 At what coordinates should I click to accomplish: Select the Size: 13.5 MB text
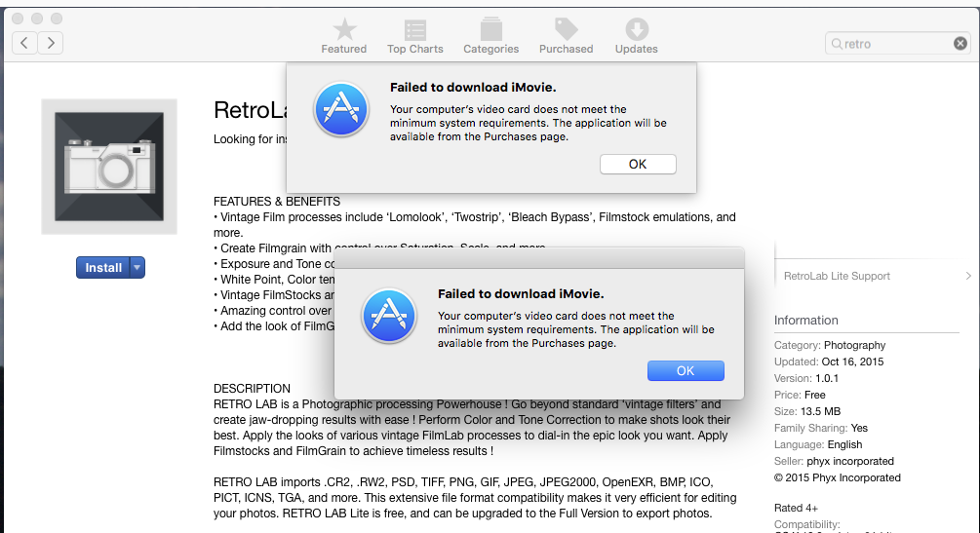tap(806, 411)
